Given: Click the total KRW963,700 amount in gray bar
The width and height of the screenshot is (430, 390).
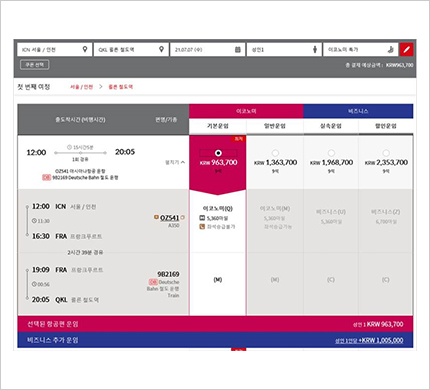Looking at the screenshot, I should 399,65.
